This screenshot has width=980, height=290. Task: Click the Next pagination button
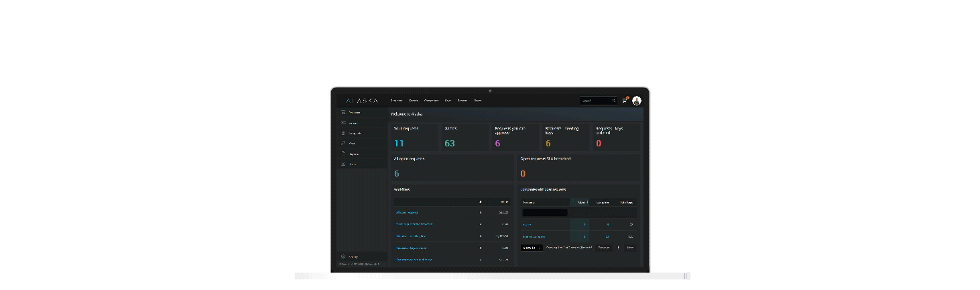629,248
